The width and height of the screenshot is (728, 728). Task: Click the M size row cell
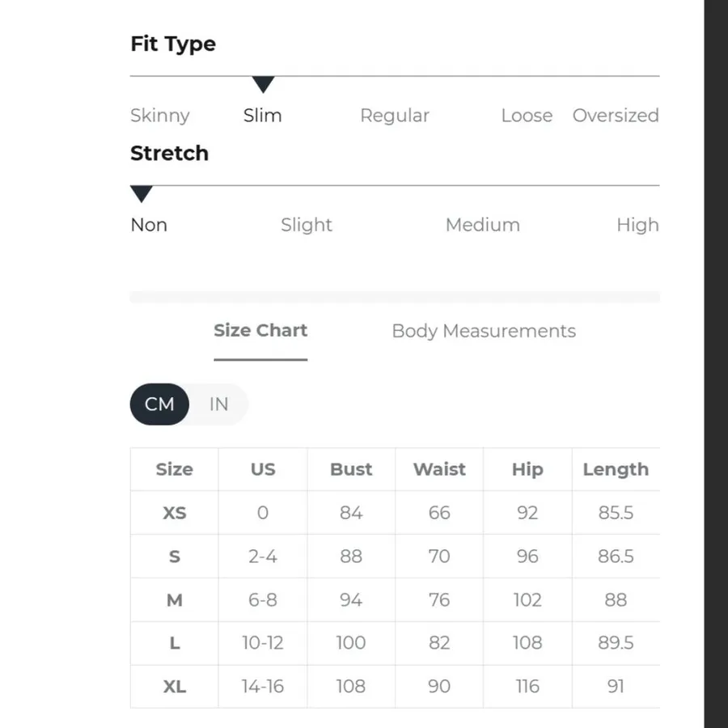coord(175,600)
